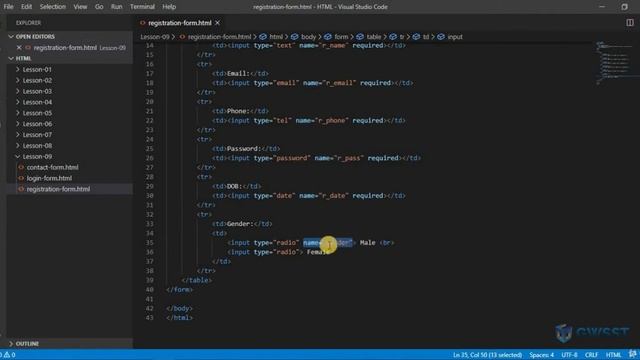Image resolution: width=640 pixels, height=360 pixels.
Task: Click line number 41 in the gutter
Action: click(149, 299)
